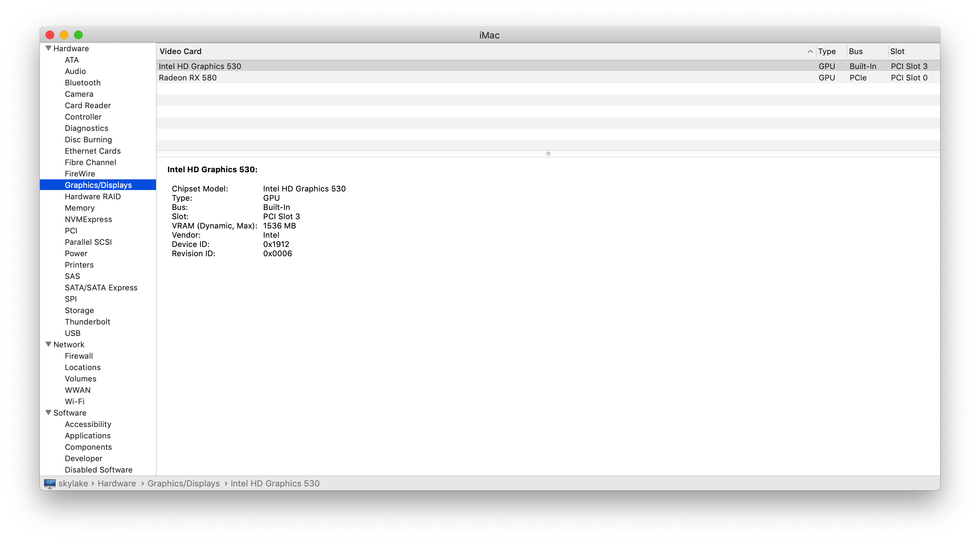Collapse the Network disclosure triangle

[x=48, y=344]
